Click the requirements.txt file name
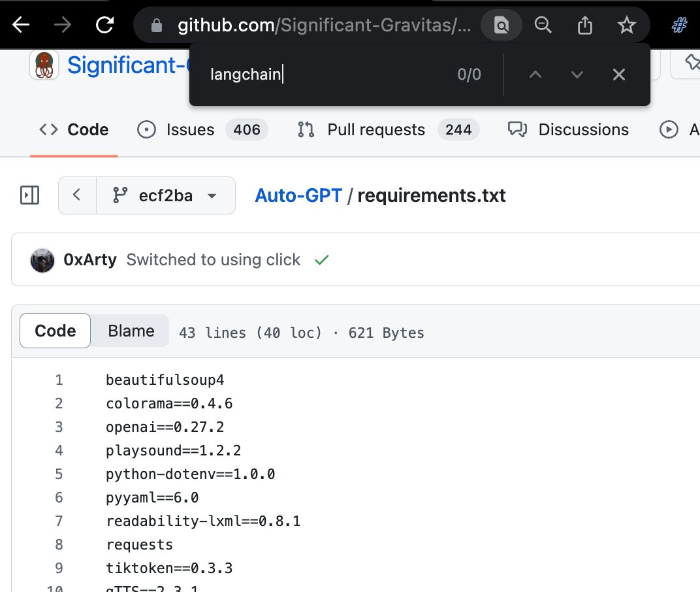This screenshot has width=700, height=592. point(431,195)
